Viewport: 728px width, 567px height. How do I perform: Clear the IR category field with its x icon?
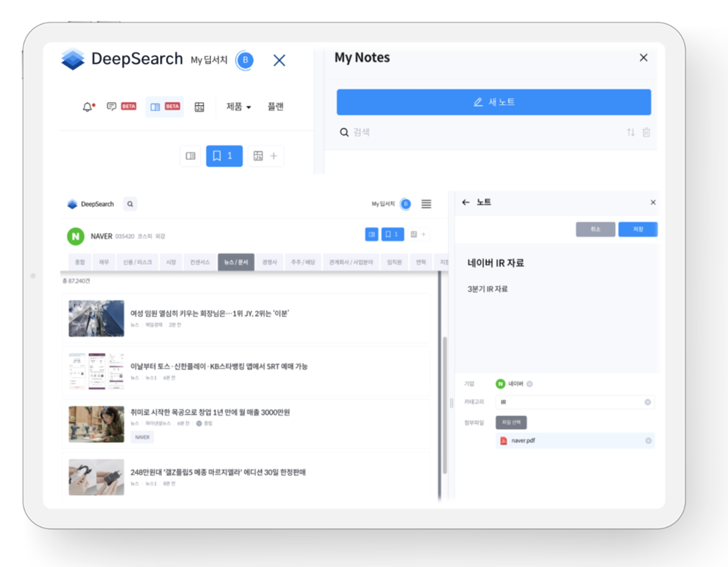648,402
